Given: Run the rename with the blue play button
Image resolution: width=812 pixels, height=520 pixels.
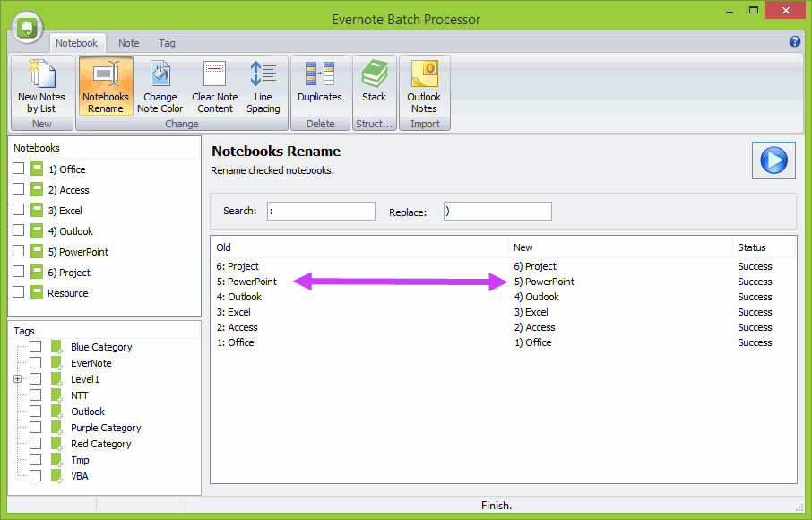Looking at the screenshot, I should coord(773,160).
